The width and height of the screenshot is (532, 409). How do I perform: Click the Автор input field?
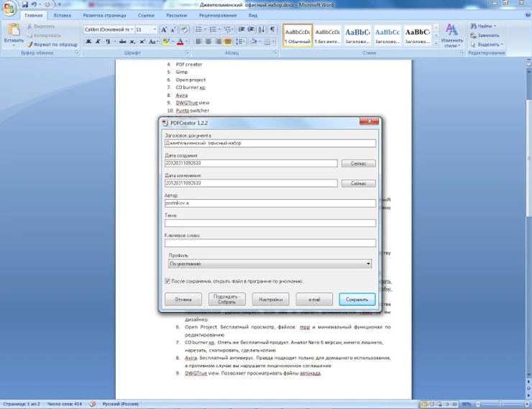pos(270,203)
